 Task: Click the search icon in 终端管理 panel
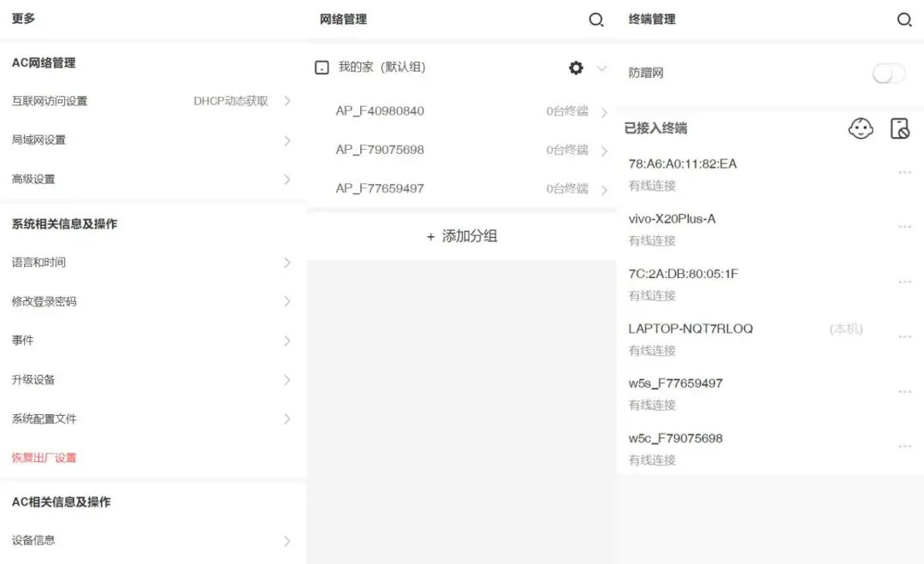pos(904,20)
